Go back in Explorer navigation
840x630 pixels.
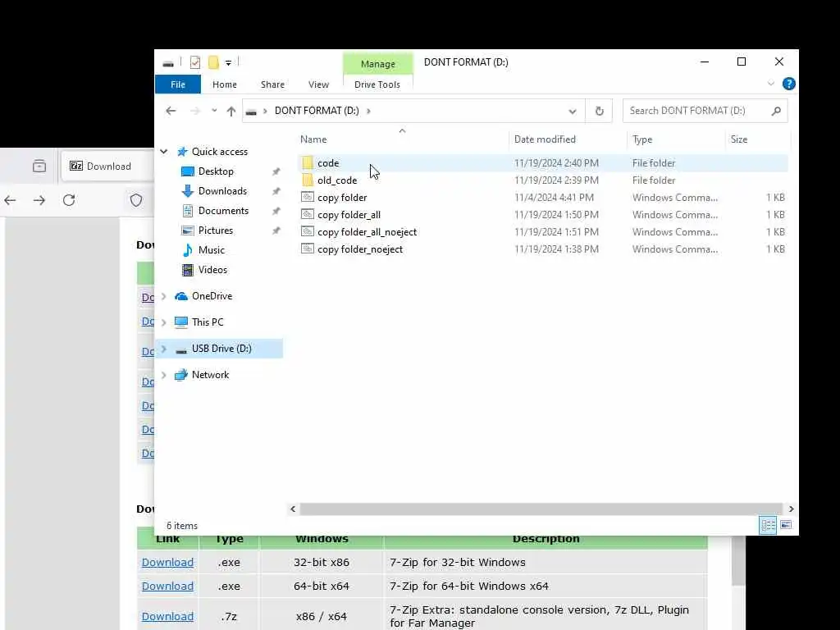(171, 111)
